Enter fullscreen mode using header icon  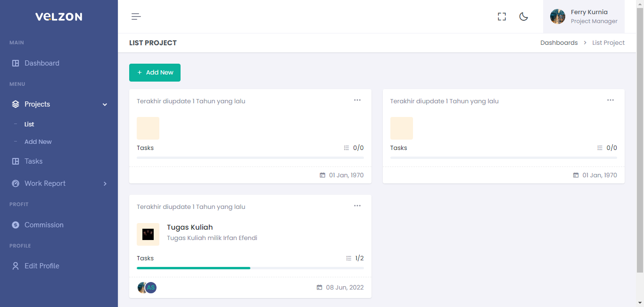(x=502, y=17)
